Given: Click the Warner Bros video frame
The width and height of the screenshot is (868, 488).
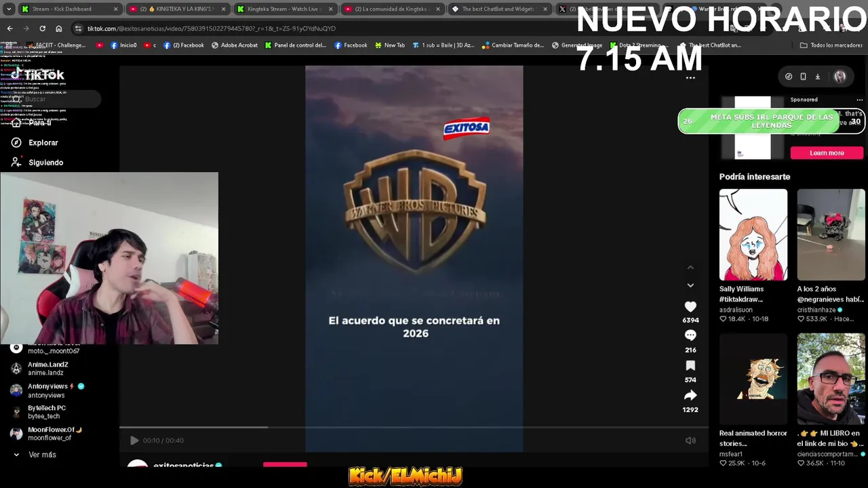Looking at the screenshot, I should [x=414, y=258].
